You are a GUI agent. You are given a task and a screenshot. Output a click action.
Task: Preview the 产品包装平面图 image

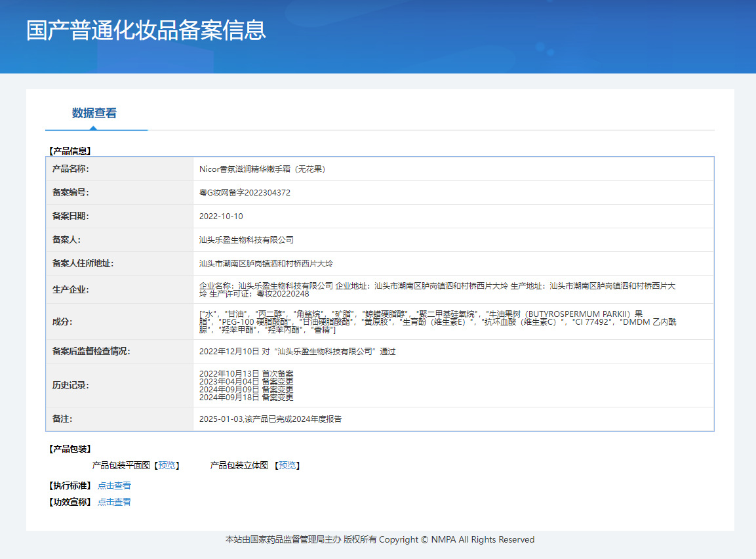point(167,465)
